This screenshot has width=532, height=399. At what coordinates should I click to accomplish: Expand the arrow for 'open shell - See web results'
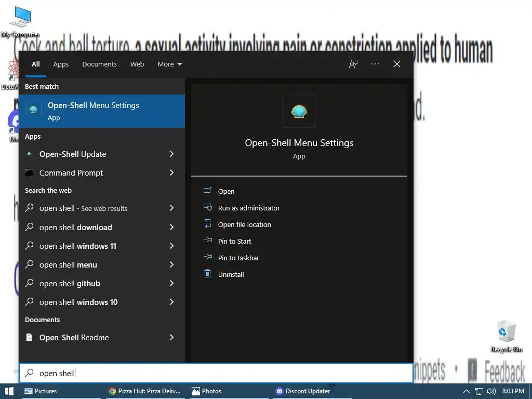[x=171, y=208]
